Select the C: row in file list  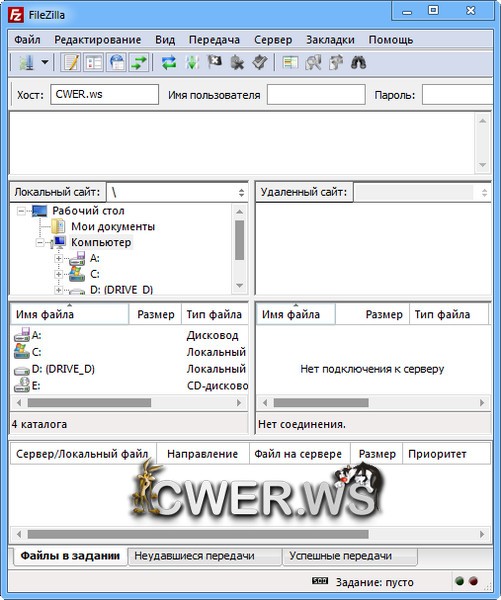(x=129, y=352)
